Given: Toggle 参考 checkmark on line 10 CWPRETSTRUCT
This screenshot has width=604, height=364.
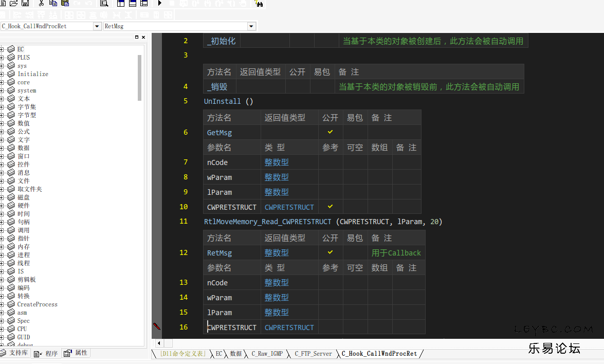Looking at the screenshot, I should pyautogui.click(x=330, y=207).
